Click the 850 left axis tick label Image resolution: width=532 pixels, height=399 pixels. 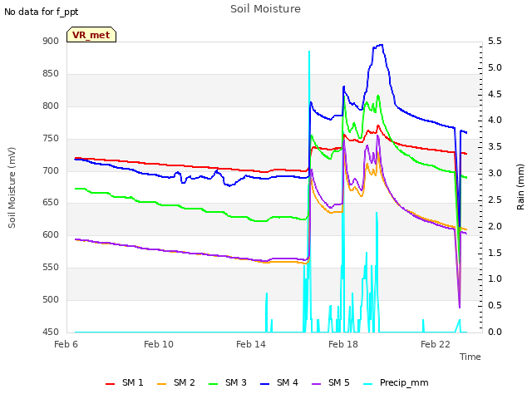point(51,74)
